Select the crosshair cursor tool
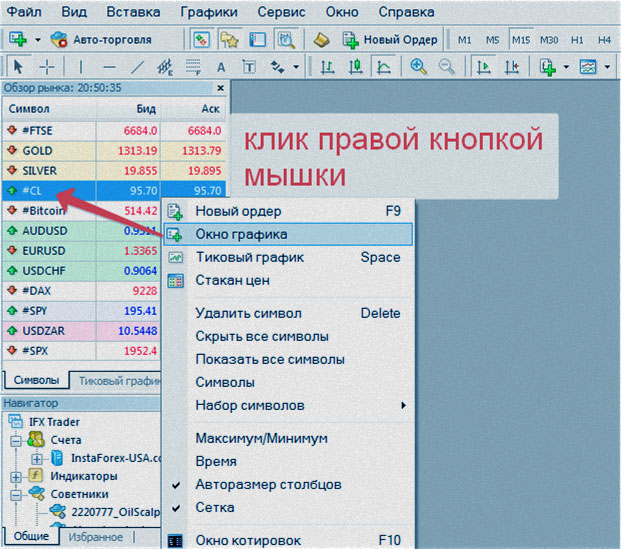 [47, 67]
